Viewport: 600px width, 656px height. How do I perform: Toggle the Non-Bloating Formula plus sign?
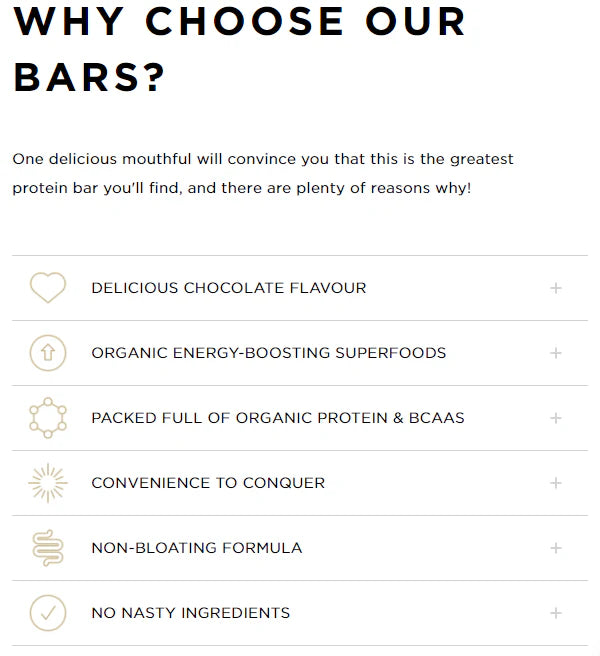[x=556, y=548]
